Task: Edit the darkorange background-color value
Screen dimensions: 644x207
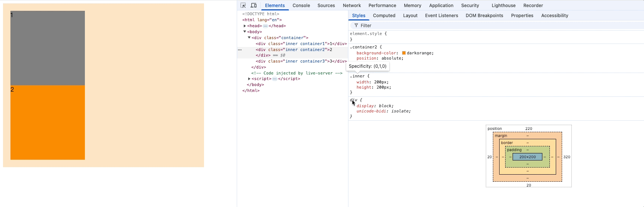Action: 420,53
